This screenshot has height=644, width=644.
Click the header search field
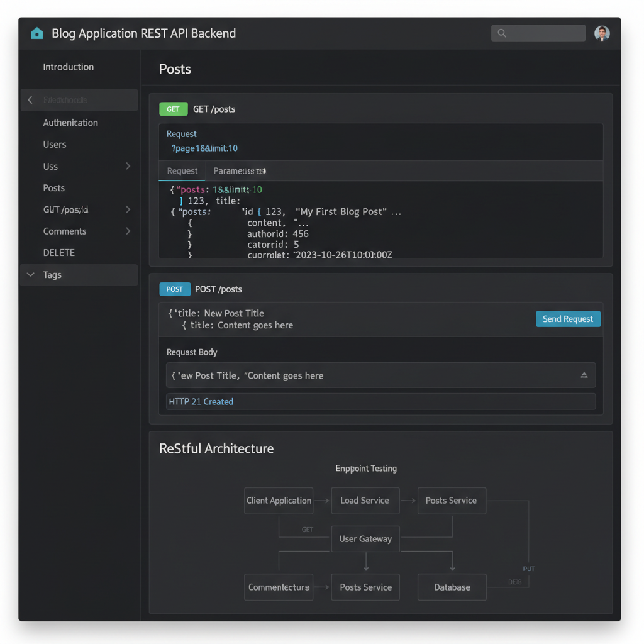click(544, 33)
